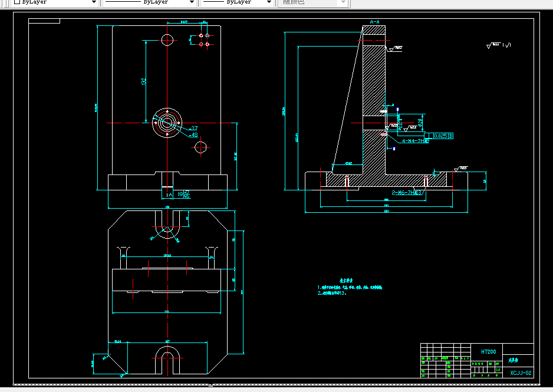
Task: Click the 4-M4-7H thread annotation
Action: (415, 141)
